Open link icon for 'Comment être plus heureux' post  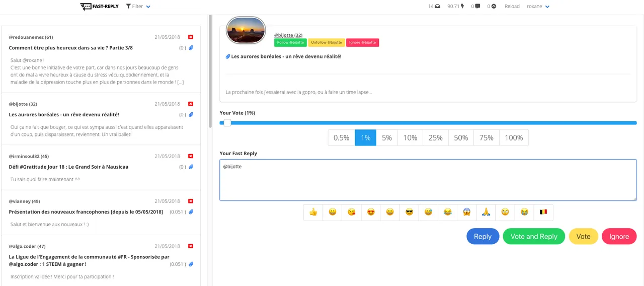(191, 48)
